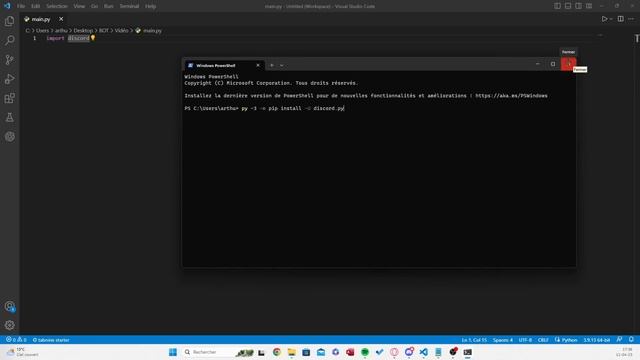Click the bottom activity bar extension icon
Image resolution: width=640 pixels, height=360 pixels.
point(9,137)
